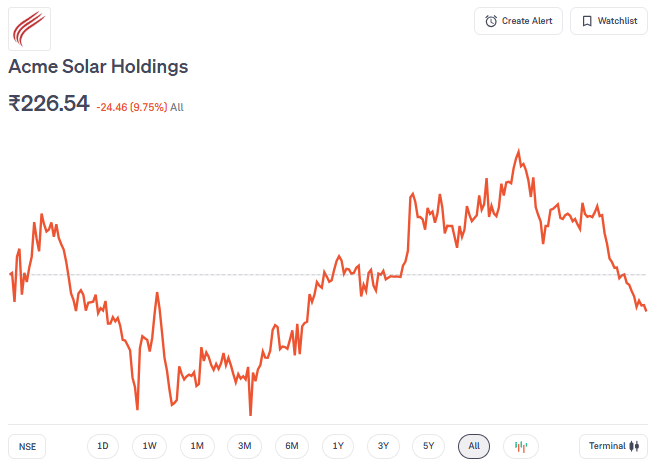Show the 6M price chart
This screenshot has height=469, width=657.
(291, 446)
